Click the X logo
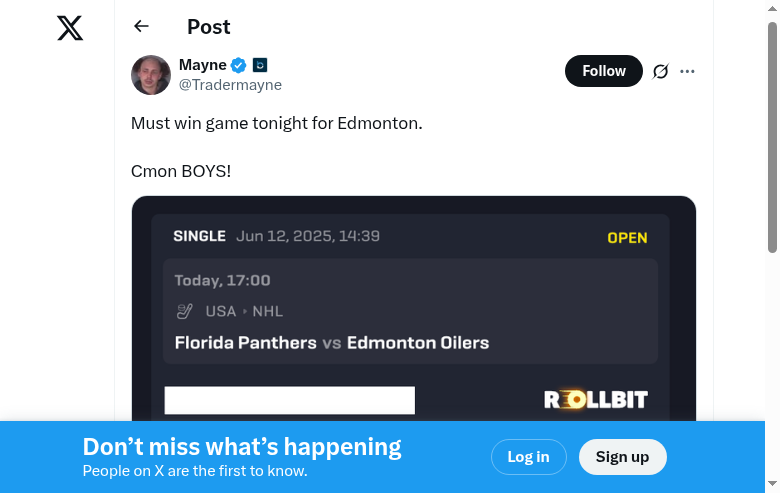 coord(70,28)
